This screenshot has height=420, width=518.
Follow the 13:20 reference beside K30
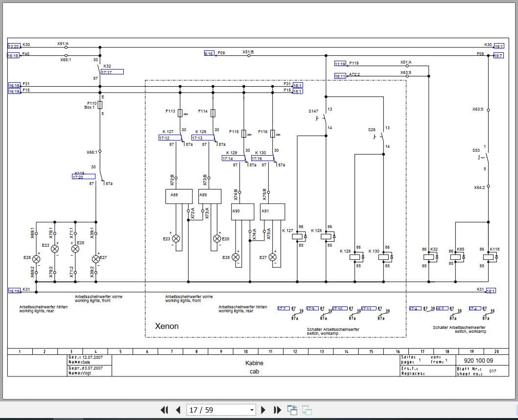point(14,46)
